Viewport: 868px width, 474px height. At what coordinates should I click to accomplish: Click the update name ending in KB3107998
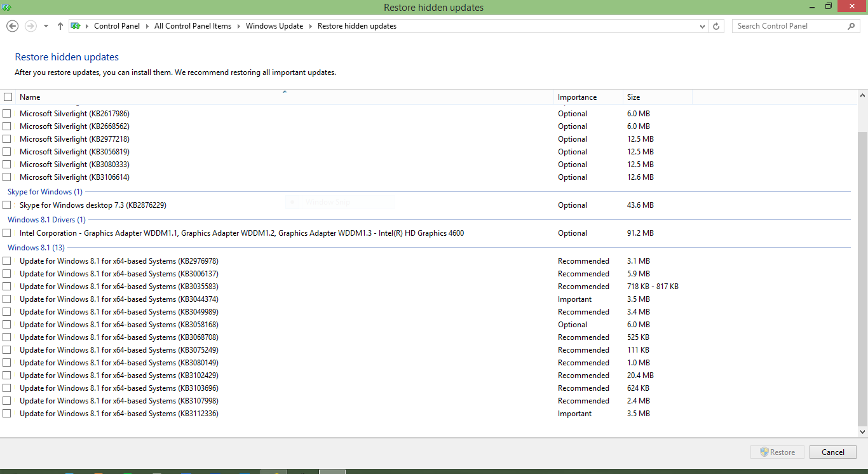119,400
